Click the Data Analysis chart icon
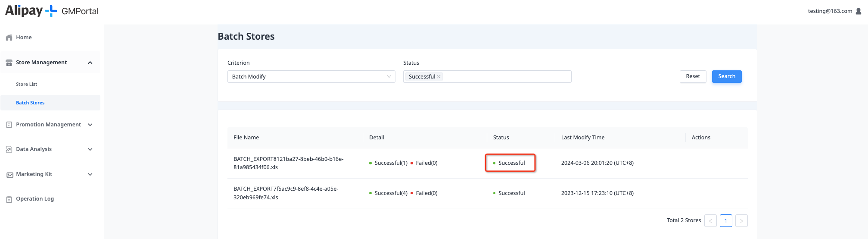The width and height of the screenshot is (868, 239). 9,149
